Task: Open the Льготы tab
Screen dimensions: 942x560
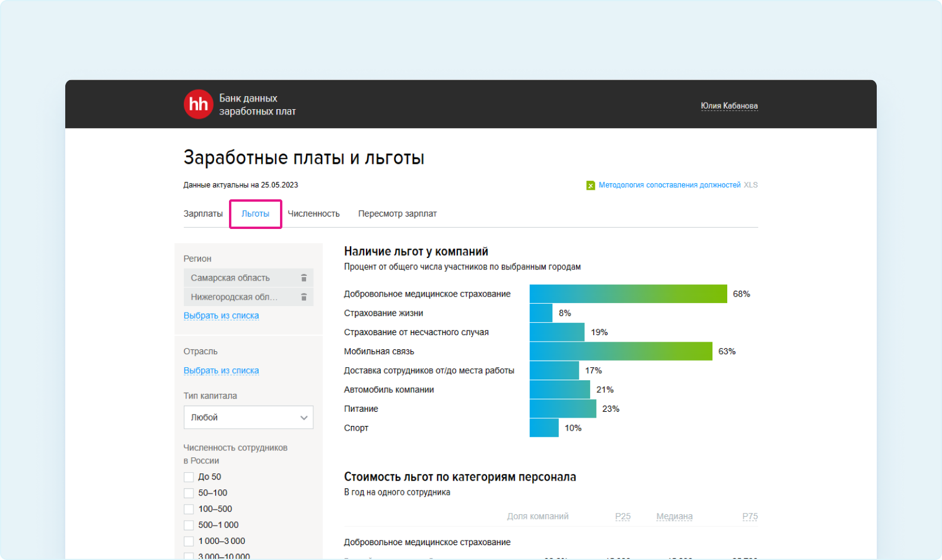Action: pyautogui.click(x=255, y=214)
